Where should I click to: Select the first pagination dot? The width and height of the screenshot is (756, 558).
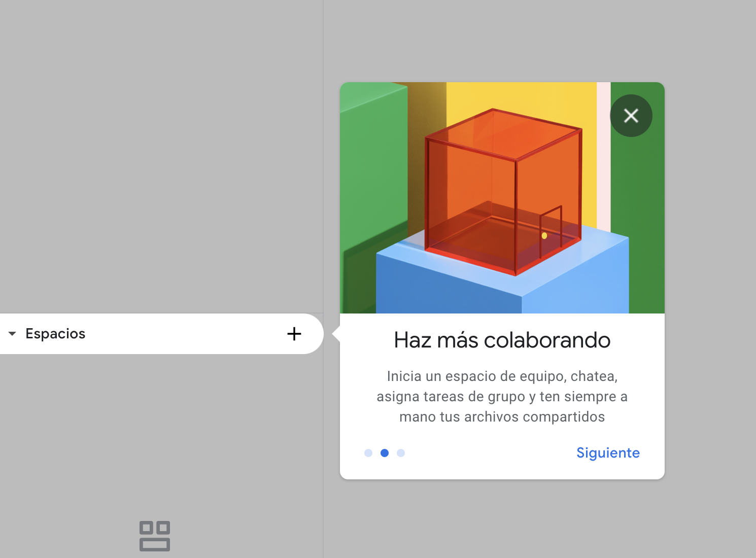point(368,453)
